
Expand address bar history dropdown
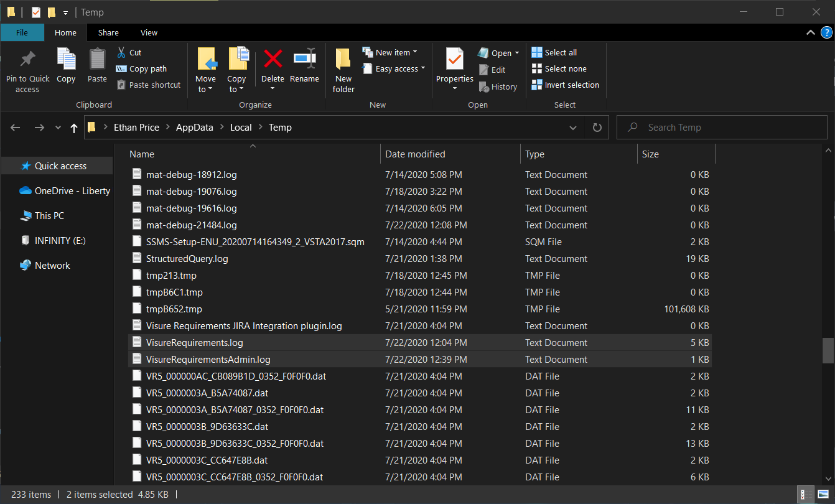(573, 128)
